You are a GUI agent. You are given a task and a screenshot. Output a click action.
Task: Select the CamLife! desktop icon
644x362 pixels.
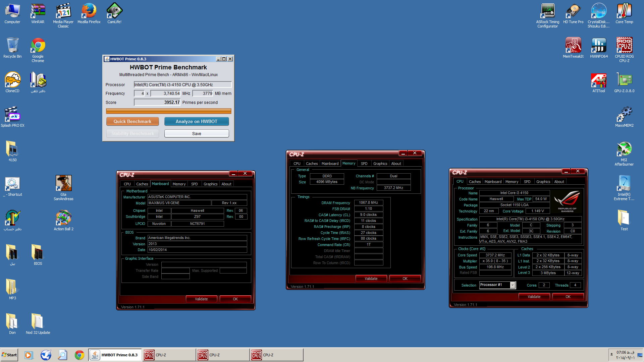(114, 13)
